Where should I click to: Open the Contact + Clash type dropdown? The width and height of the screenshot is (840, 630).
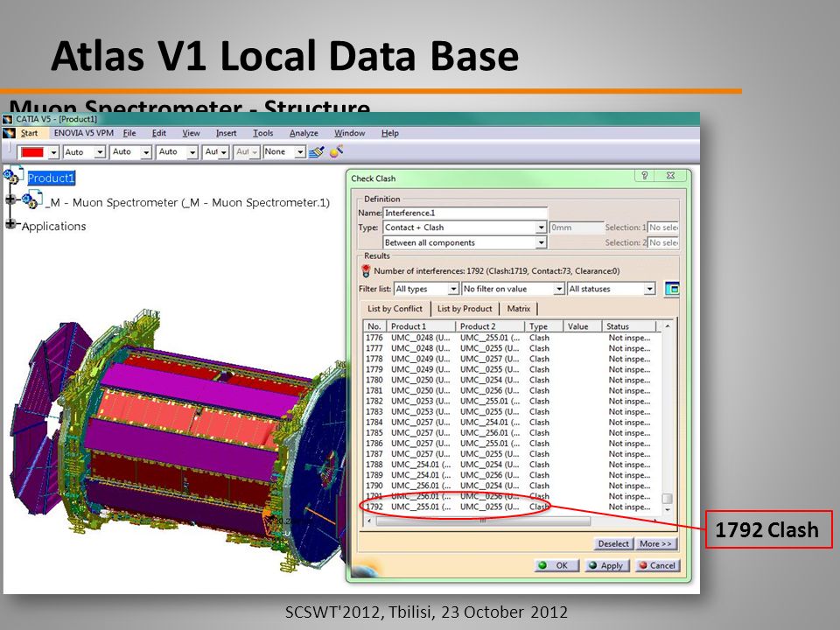[x=541, y=227]
